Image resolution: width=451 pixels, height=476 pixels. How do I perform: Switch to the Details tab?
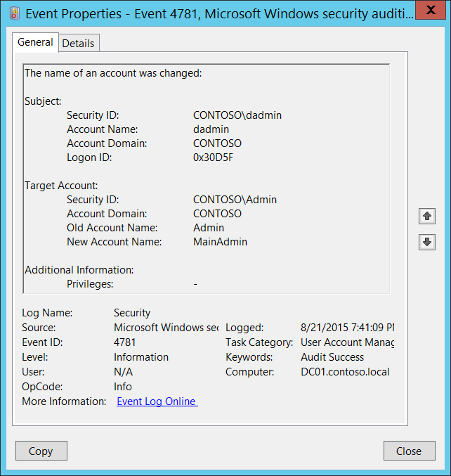pyautogui.click(x=78, y=43)
